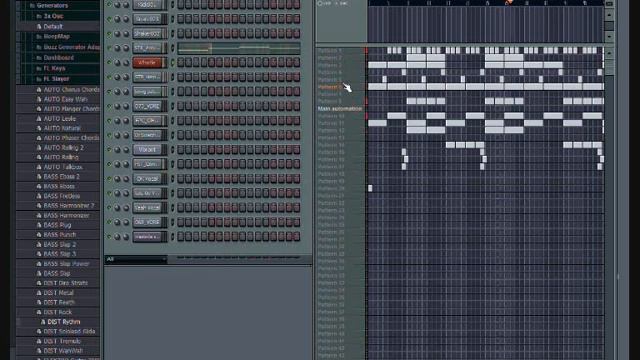Open the DIST WahWah preset

point(63,351)
